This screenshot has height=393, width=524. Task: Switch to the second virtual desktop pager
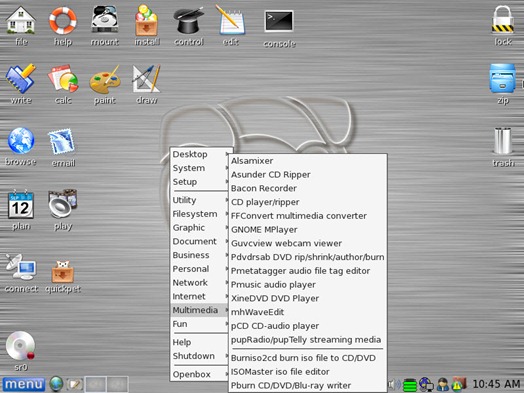tap(117, 384)
